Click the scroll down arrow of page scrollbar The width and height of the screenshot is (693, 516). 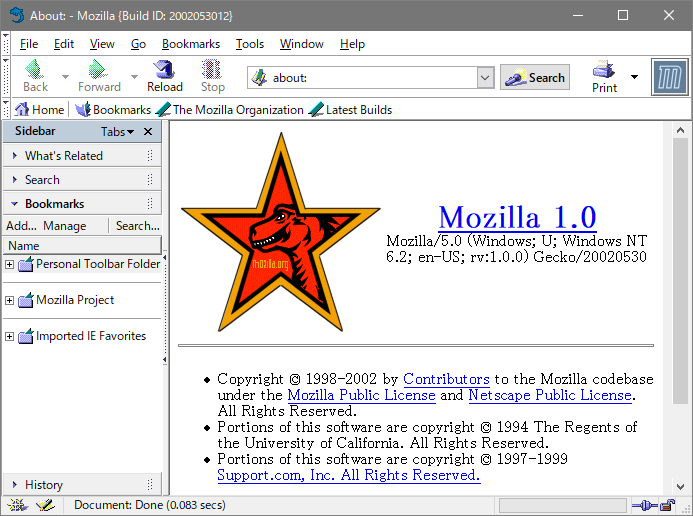[x=680, y=486]
